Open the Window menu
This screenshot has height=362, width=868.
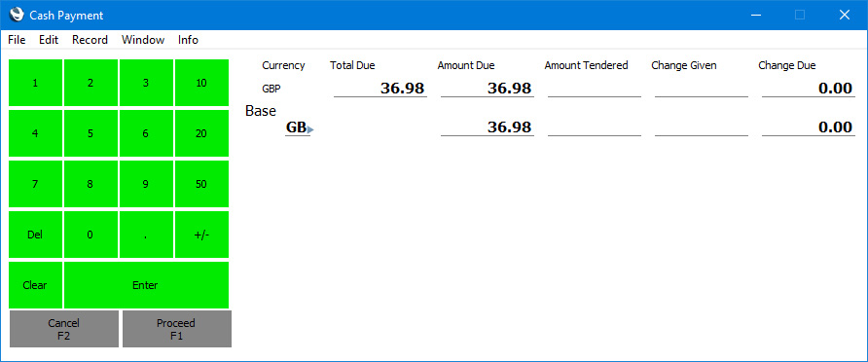click(x=143, y=40)
